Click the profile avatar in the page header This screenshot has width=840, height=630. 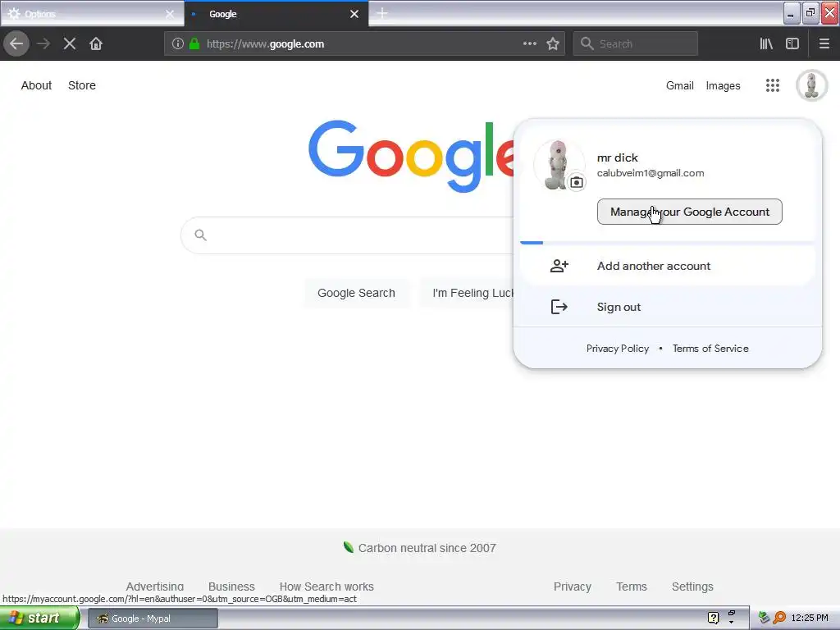point(811,85)
